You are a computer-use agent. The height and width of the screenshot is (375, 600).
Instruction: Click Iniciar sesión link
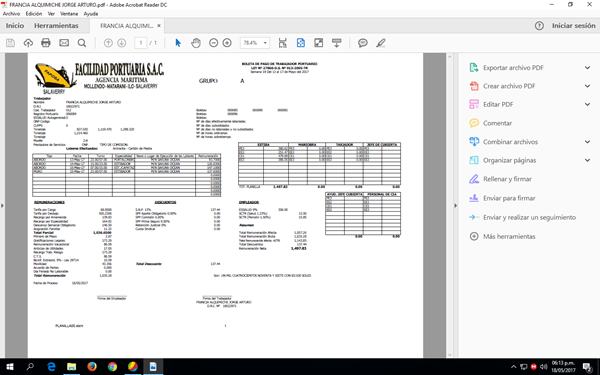tap(573, 26)
